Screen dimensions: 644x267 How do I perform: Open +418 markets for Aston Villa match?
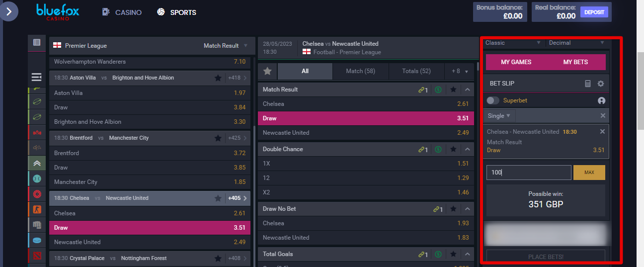point(237,78)
